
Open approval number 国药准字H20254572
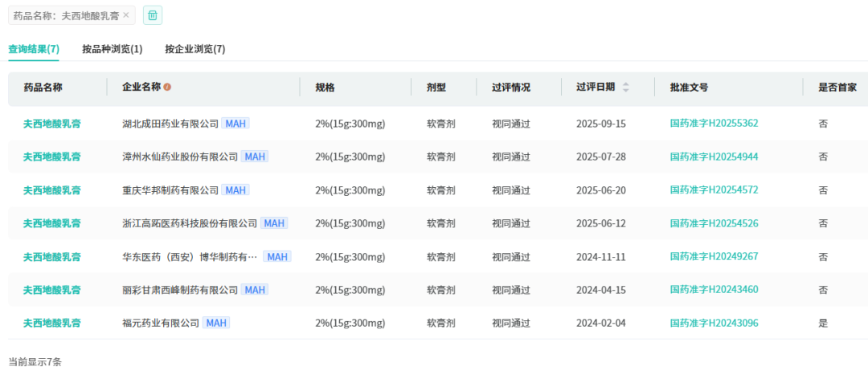pos(714,190)
